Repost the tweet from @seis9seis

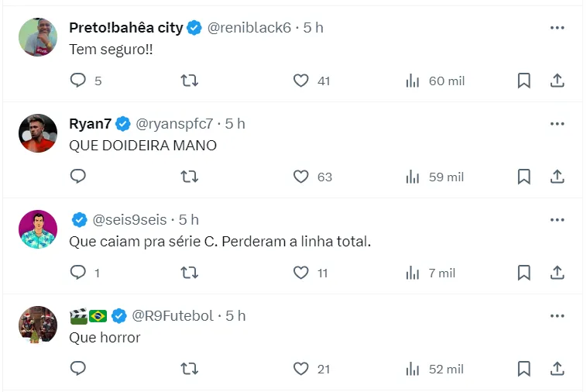pos(189,273)
